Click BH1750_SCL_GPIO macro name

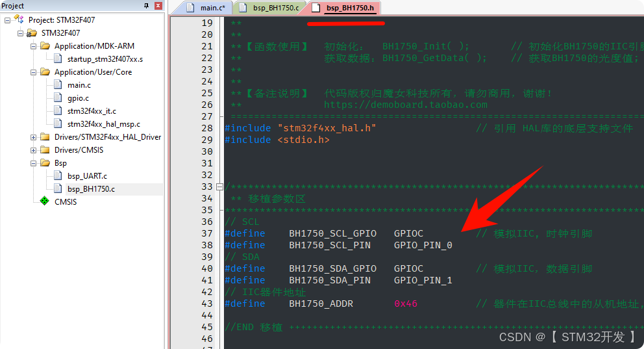[x=332, y=233]
